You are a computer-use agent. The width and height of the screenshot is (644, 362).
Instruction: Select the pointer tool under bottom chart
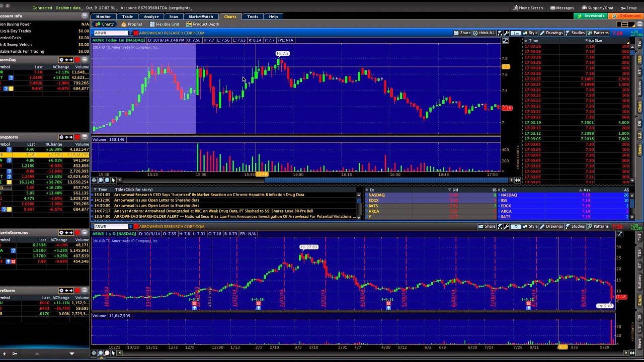pos(113,353)
